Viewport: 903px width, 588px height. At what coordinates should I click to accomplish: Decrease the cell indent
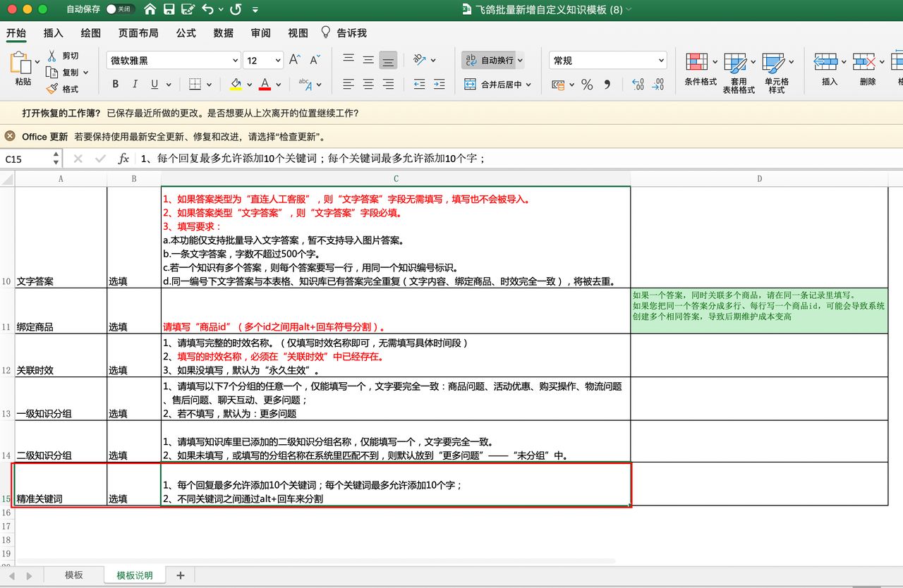tap(419, 85)
